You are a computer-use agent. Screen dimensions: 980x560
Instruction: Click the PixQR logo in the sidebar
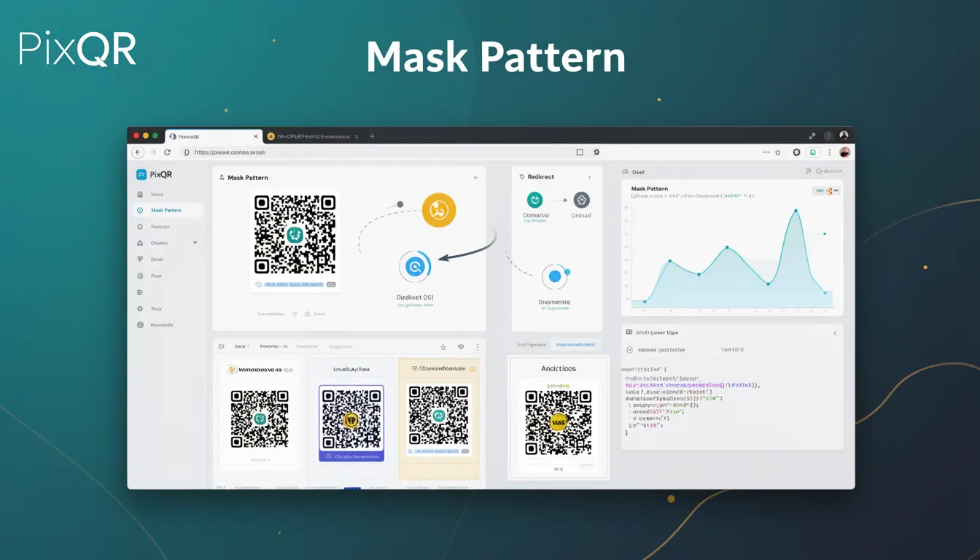154,175
